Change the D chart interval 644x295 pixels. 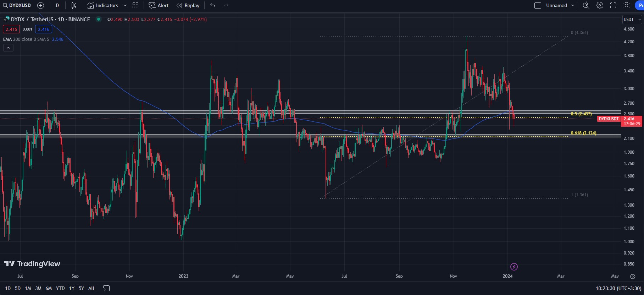pos(57,5)
